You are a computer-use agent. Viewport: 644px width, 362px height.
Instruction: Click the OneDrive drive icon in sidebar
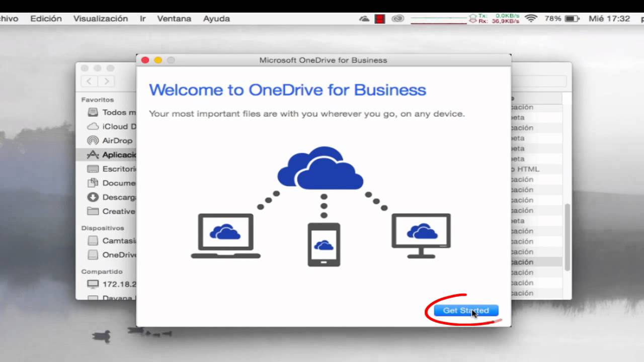coord(93,254)
